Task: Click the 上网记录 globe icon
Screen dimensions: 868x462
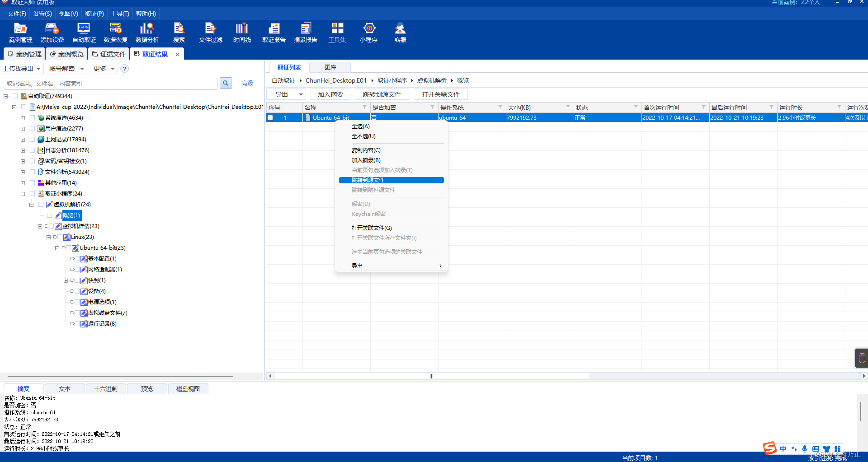Action: click(41, 140)
